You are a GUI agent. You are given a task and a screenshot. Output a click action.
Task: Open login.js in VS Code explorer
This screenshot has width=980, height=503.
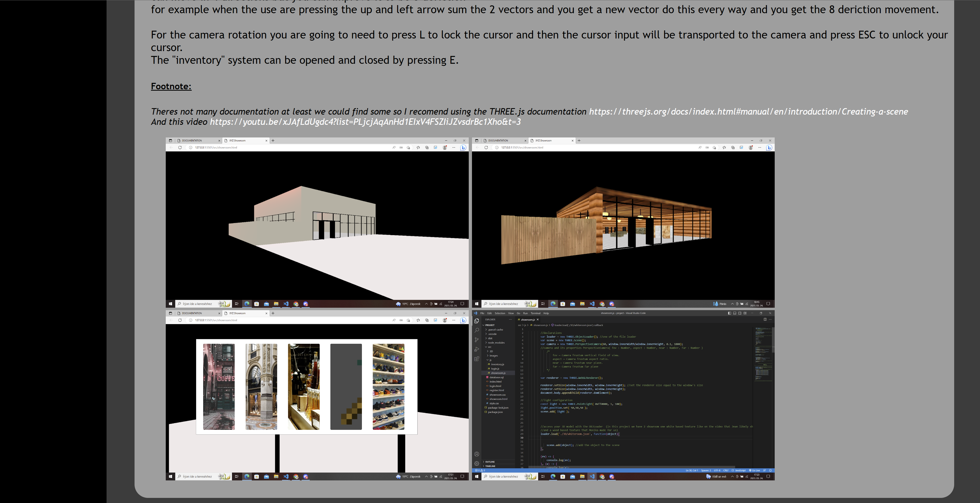(x=498, y=369)
